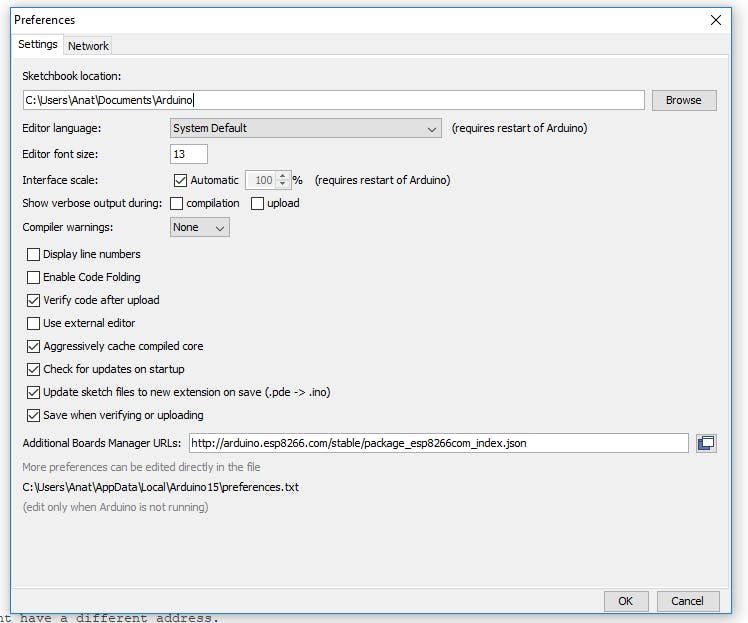Uncheck Check for updates on startup

(34, 370)
